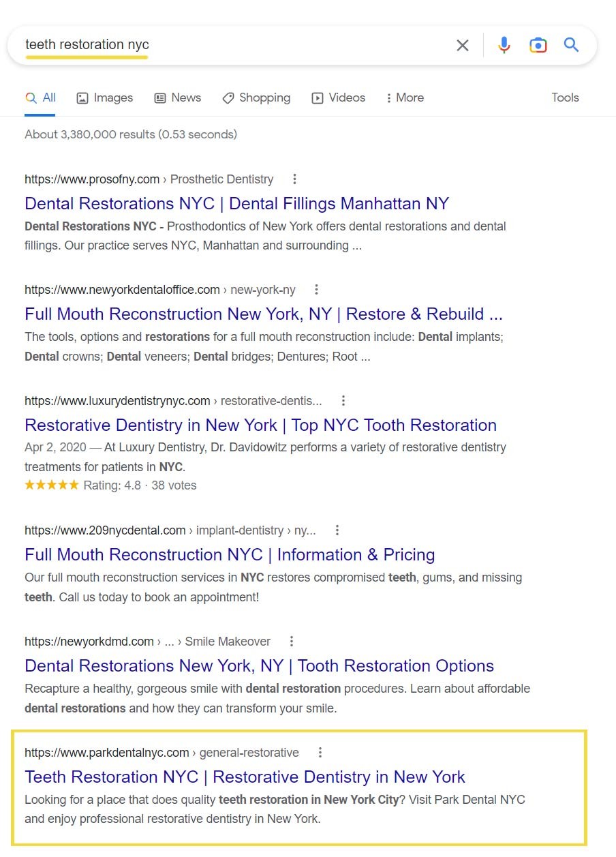This screenshot has height=857, width=616.
Task: Switch to the News tab
Action: [x=178, y=98]
